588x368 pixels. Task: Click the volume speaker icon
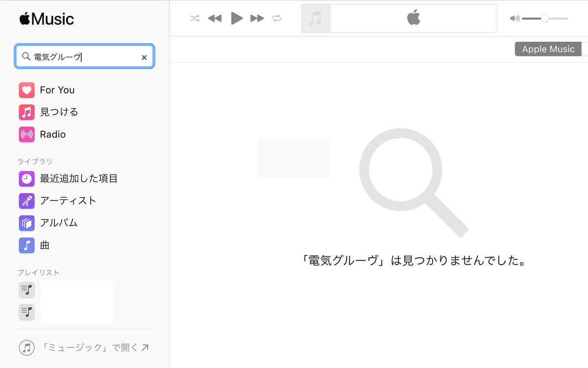(x=514, y=19)
